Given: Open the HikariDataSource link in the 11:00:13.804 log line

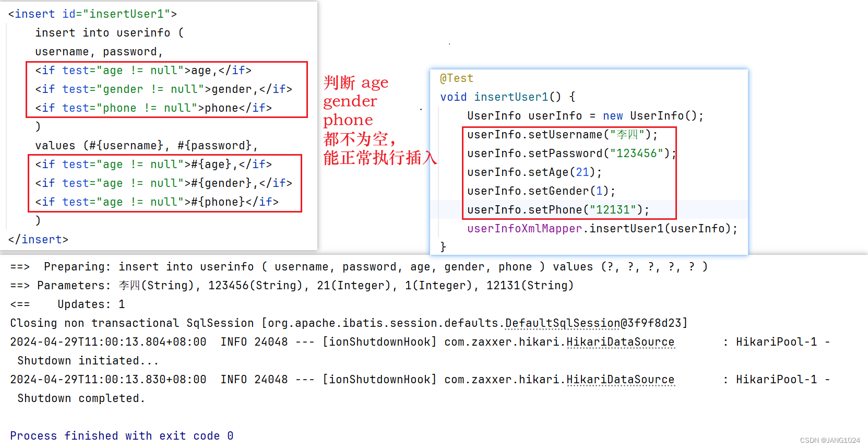Looking at the screenshot, I should point(621,342).
